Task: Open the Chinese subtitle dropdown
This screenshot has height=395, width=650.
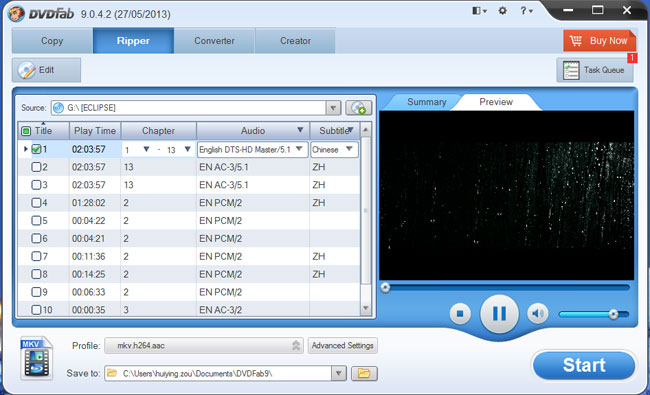Action: 349,149
